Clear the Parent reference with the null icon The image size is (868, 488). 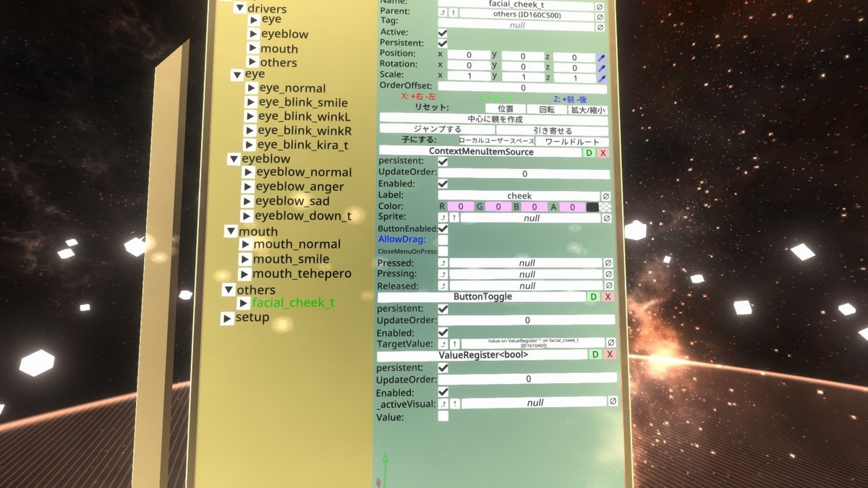600,7
